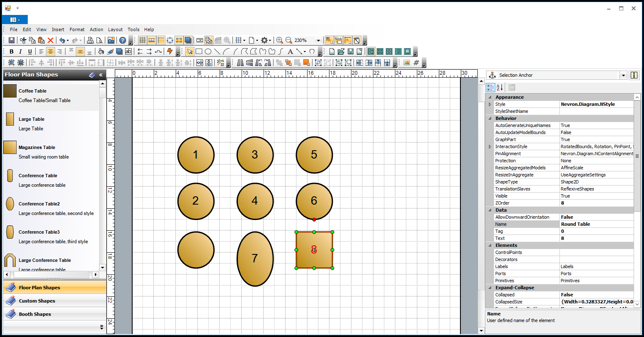Open the Format menu

77,29
